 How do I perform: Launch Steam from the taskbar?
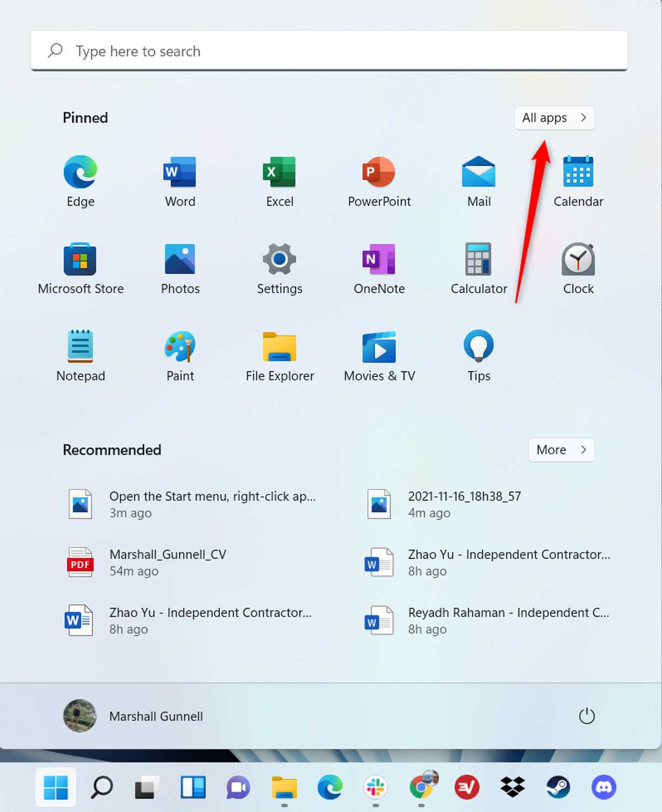click(558, 788)
